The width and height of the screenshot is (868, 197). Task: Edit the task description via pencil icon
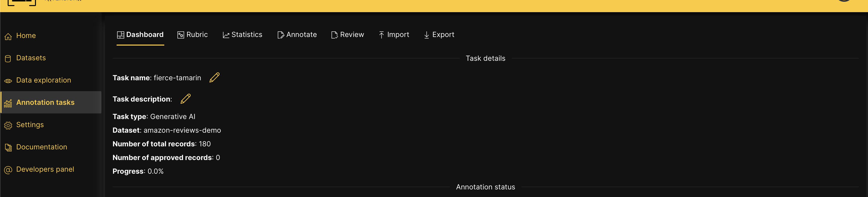tap(185, 98)
